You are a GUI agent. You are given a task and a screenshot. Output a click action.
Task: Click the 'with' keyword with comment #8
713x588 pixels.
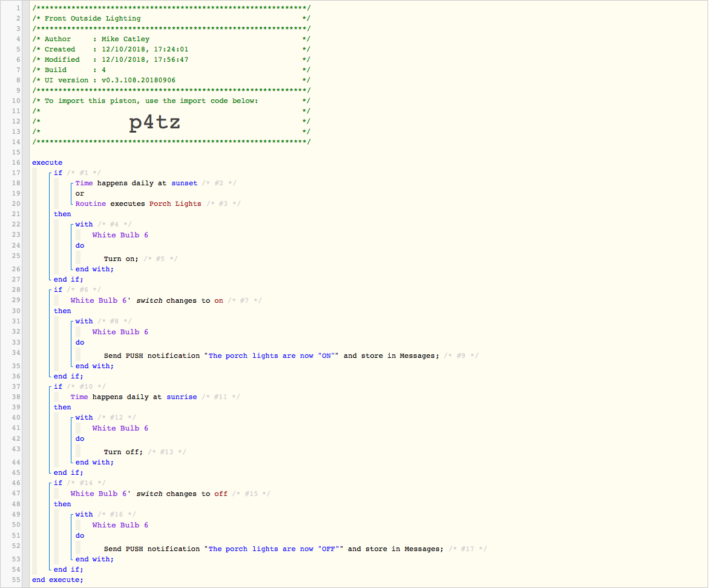click(84, 321)
